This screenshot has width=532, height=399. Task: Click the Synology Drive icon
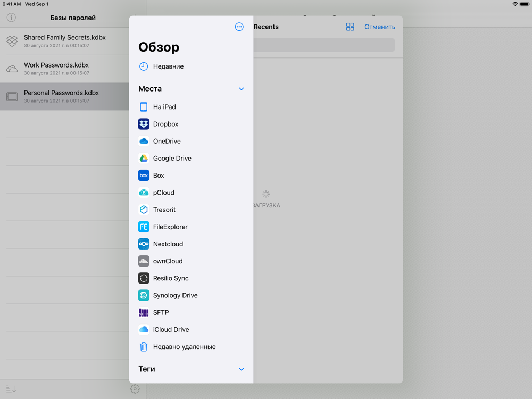(144, 295)
